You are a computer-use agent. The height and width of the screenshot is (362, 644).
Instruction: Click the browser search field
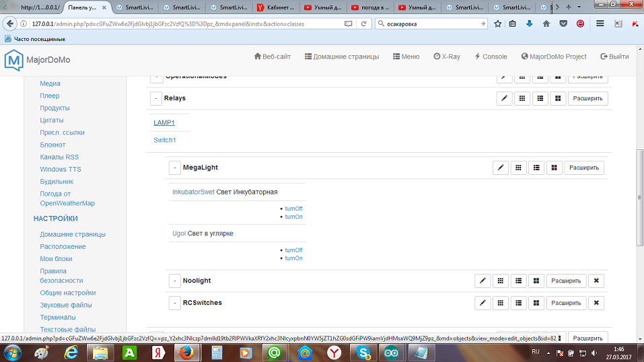431,24
